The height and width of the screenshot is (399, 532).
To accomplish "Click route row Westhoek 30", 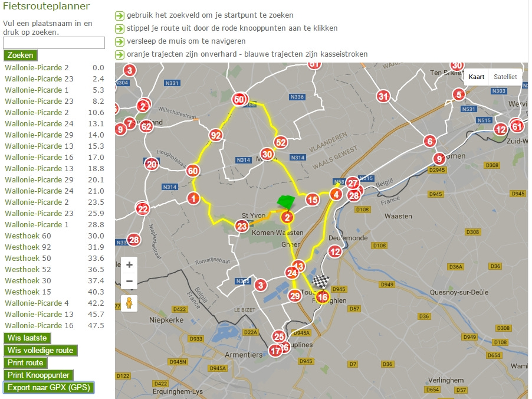I will click(x=54, y=280).
